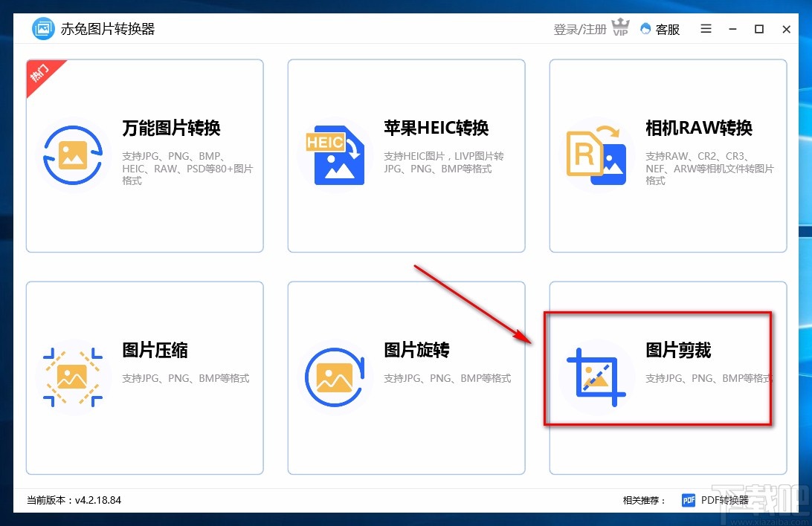The height and width of the screenshot is (526, 812).
Task: Click the 赤兔图片转换器 app logo
Action: point(42,28)
